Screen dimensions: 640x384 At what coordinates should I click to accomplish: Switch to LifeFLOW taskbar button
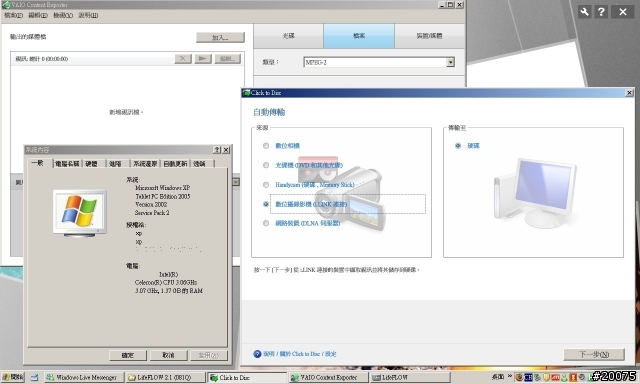click(410, 377)
